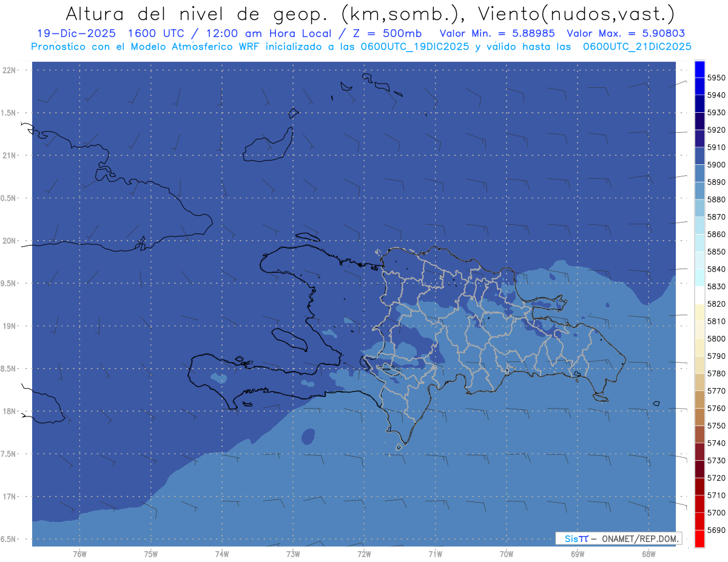Click the '5820' colorbar value

(716, 304)
